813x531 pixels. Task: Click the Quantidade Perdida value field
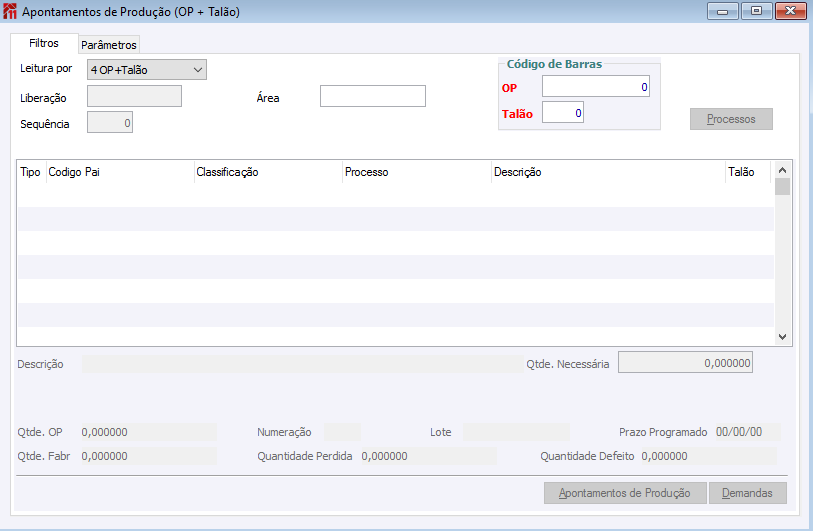pos(429,456)
